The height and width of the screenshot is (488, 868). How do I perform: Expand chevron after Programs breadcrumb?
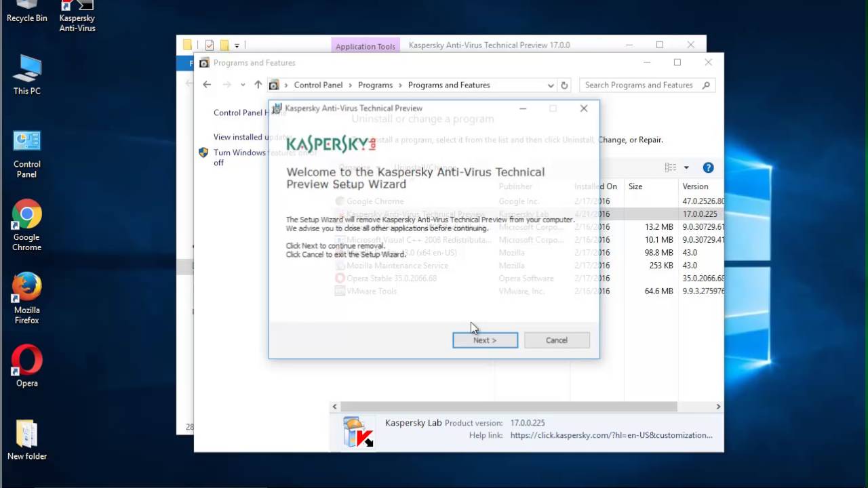[401, 85]
